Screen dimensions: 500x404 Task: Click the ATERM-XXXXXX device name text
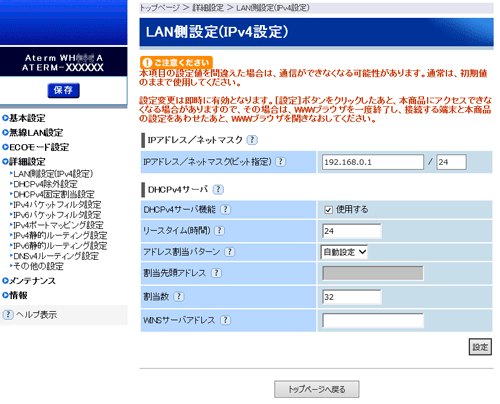(x=63, y=68)
